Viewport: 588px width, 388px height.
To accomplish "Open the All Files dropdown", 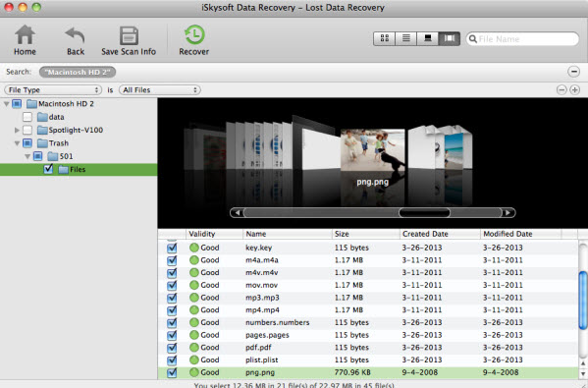I will coord(160,90).
